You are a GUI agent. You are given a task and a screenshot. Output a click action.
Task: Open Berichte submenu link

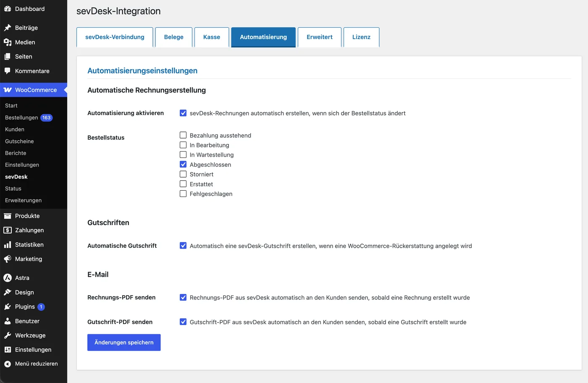coord(16,153)
